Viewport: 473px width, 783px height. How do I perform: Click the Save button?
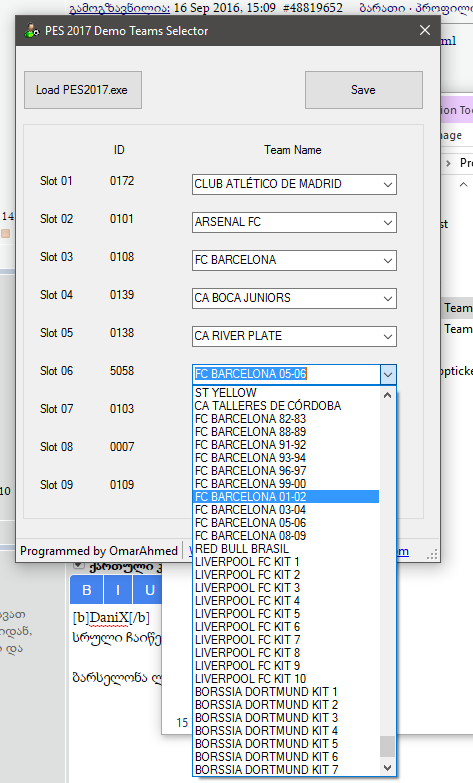[x=364, y=90]
